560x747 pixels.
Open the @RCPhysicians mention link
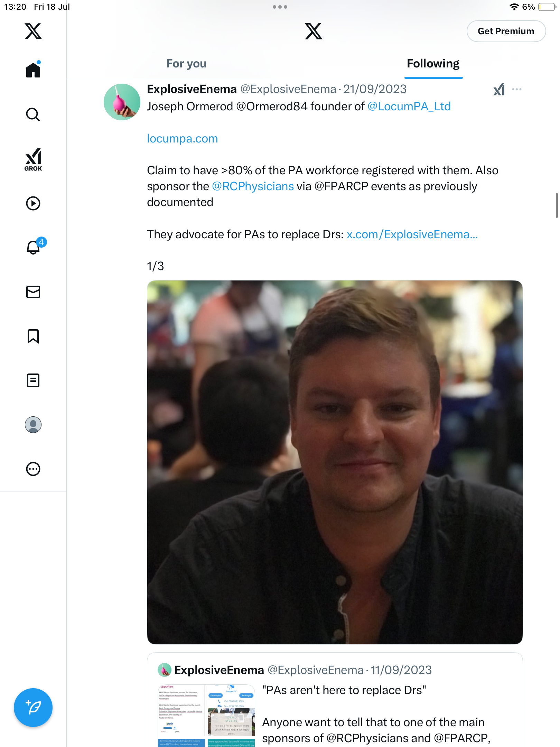(x=253, y=186)
